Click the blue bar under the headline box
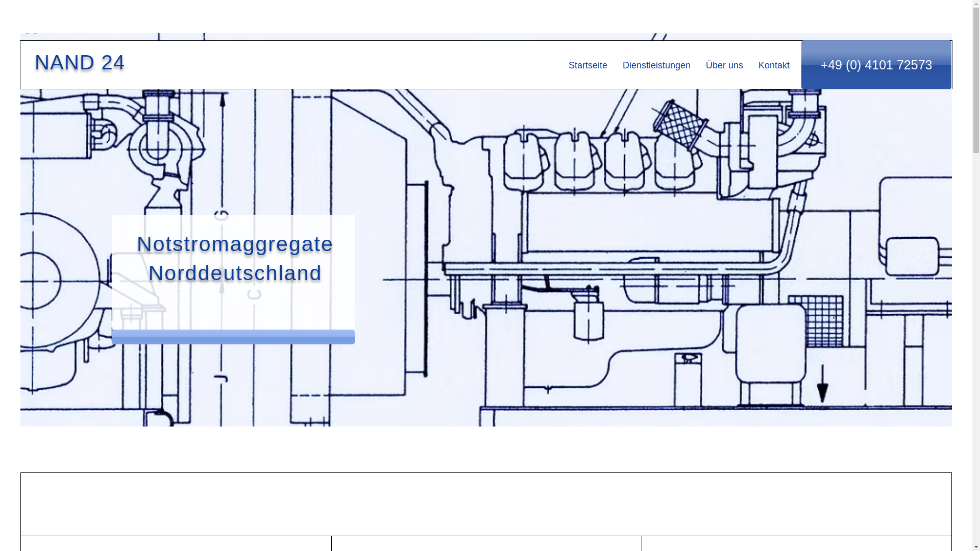 click(x=233, y=337)
